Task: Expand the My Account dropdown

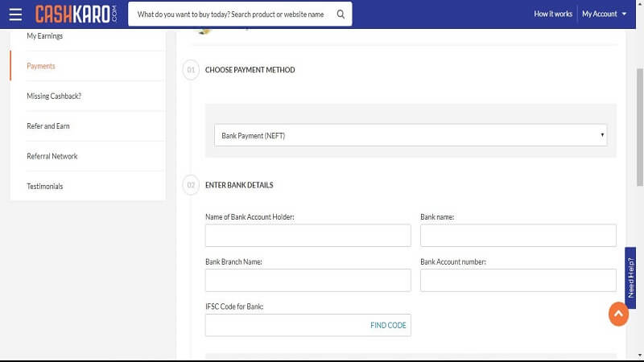Action: (x=604, y=14)
